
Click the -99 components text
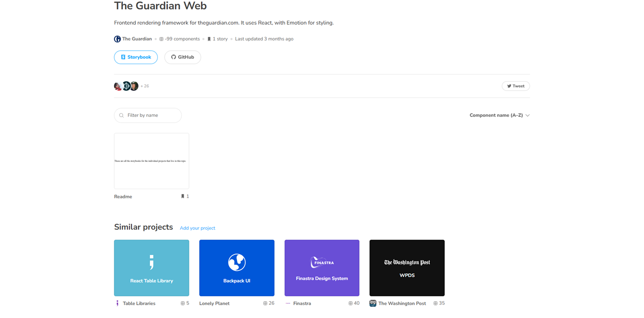coord(182,39)
